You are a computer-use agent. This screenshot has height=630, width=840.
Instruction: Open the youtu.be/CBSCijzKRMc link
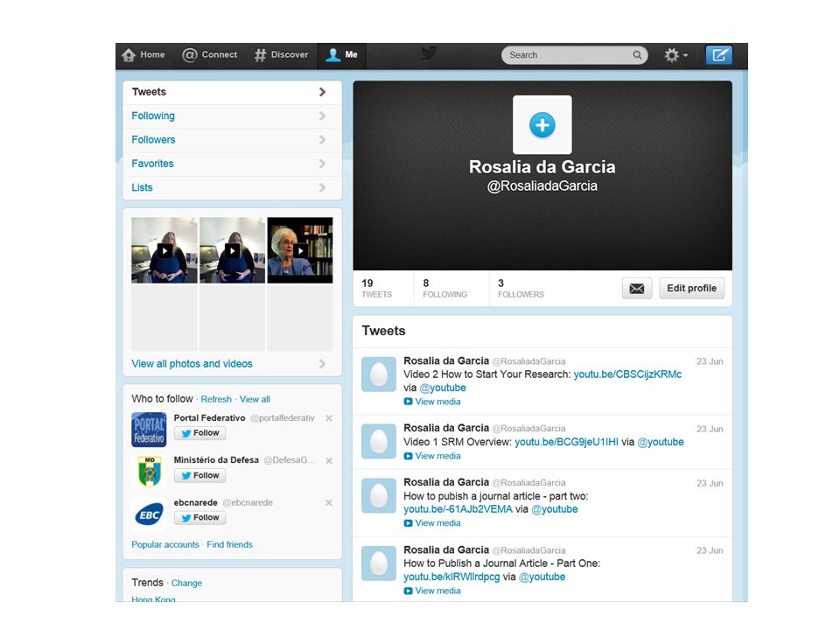click(627, 374)
